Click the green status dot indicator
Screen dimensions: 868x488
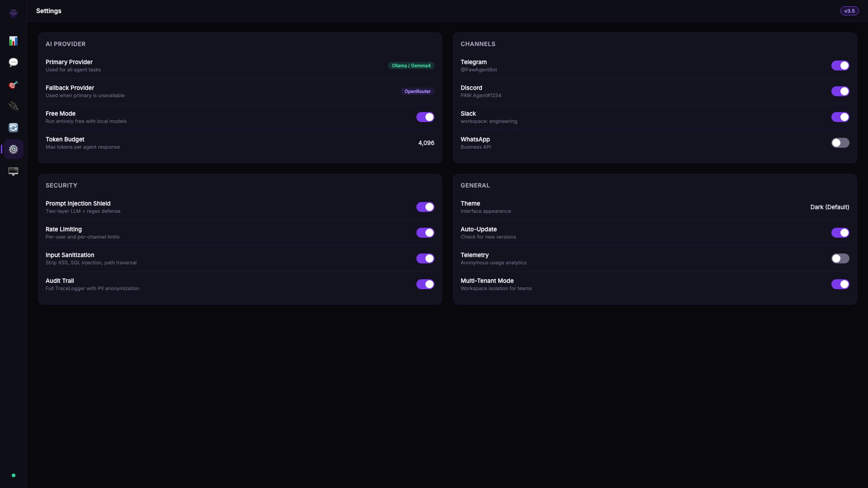coord(14,475)
